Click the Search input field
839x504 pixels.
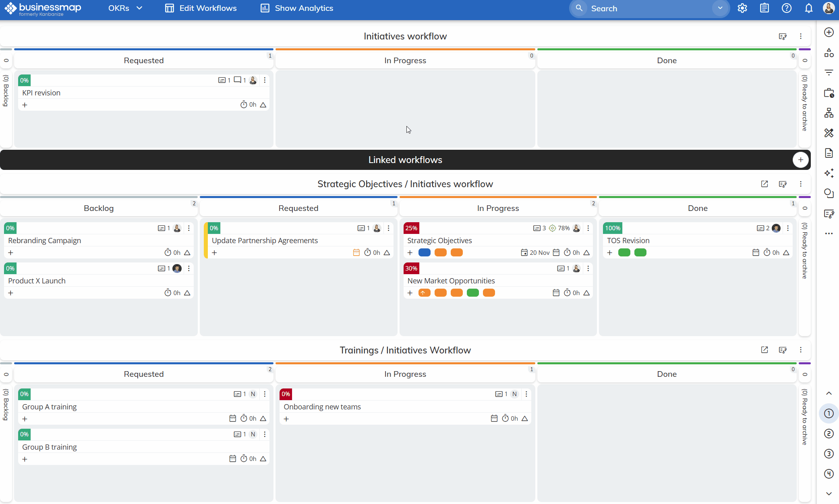click(648, 8)
